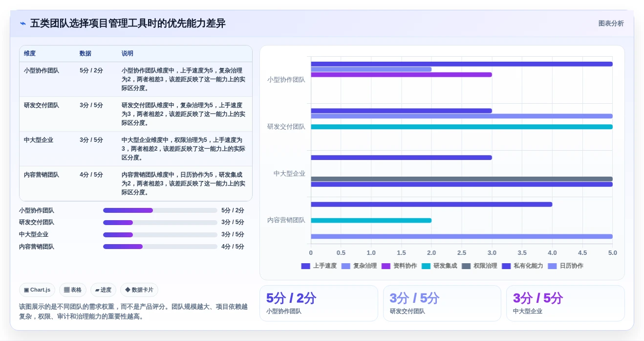Open the 小型协作团队 5分 / 2分 data card
The height and width of the screenshot is (341, 644).
[x=319, y=303]
